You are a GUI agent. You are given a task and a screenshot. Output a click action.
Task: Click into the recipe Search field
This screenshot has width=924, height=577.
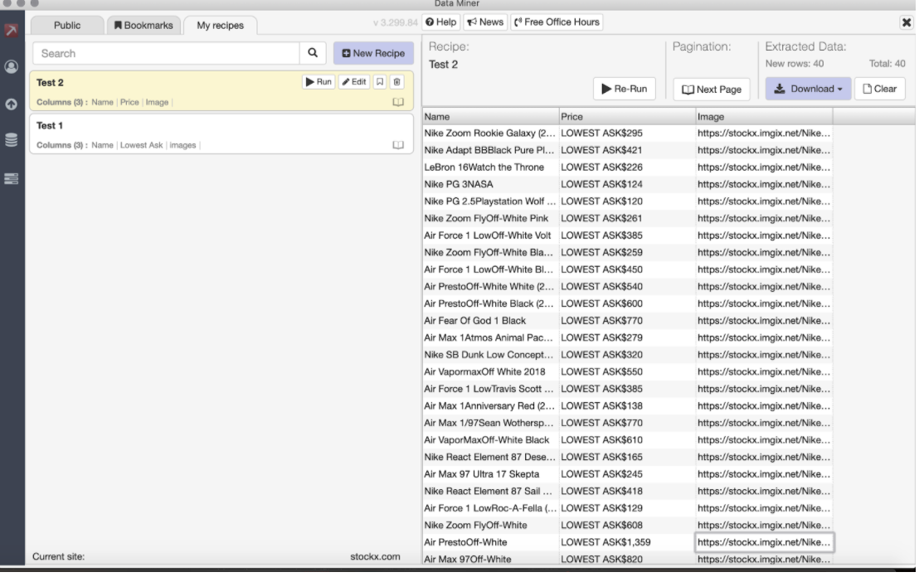pyautogui.click(x=166, y=53)
